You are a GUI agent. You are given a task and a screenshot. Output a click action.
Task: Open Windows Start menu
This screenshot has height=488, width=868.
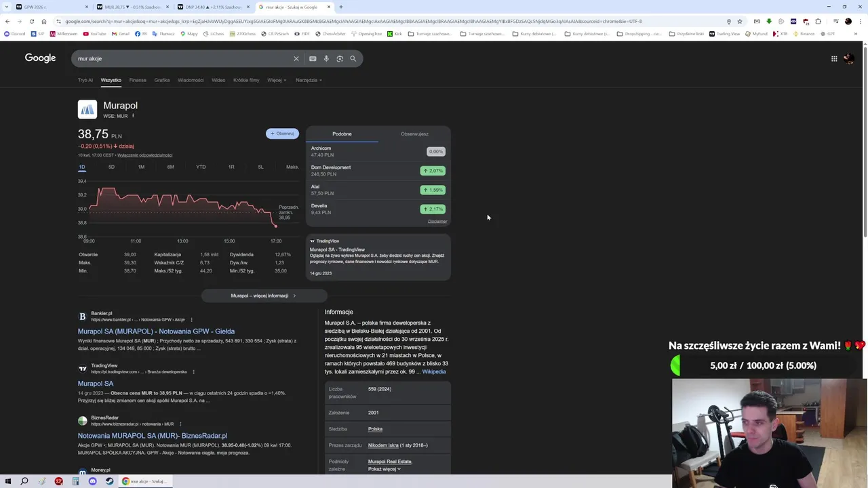pyautogui.click(x=8, y=481)
